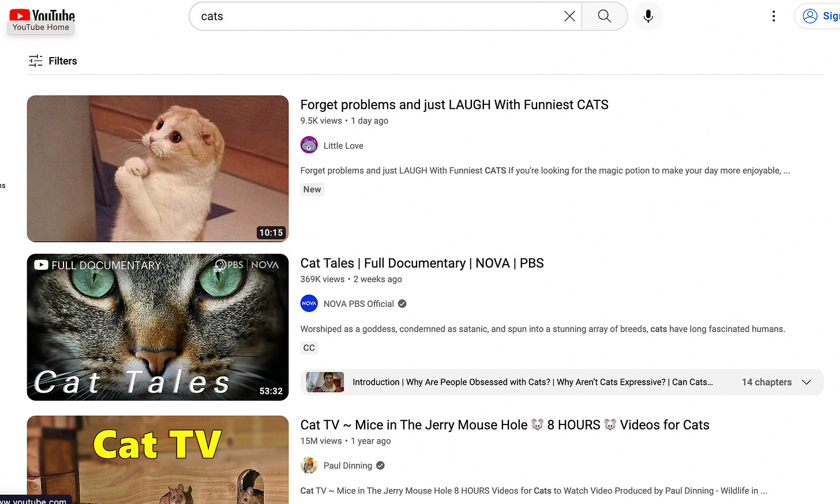Visit the Paul Dinning channel name
Viewport: 840px width, 504px height.
tap(348, 466)
